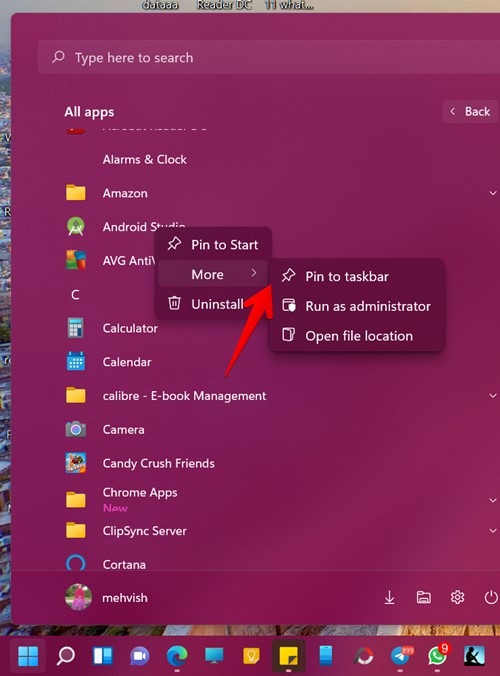
Task: Open Android Studio app icon
Action: (76, 226)
